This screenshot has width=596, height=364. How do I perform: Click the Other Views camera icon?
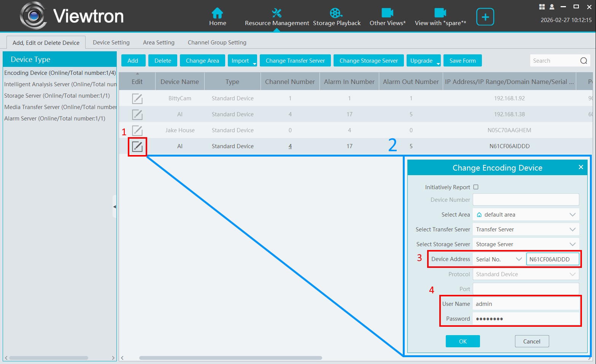point(387,13)
